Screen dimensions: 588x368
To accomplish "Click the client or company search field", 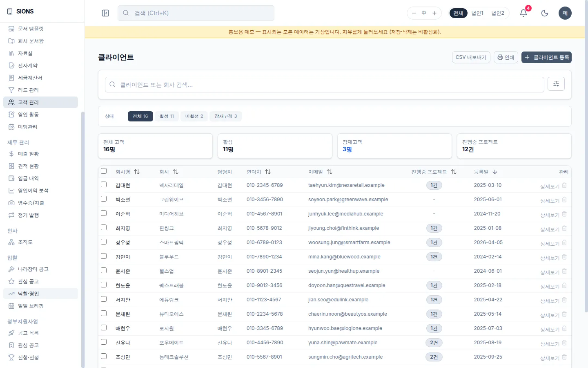I will pos(325,85).
